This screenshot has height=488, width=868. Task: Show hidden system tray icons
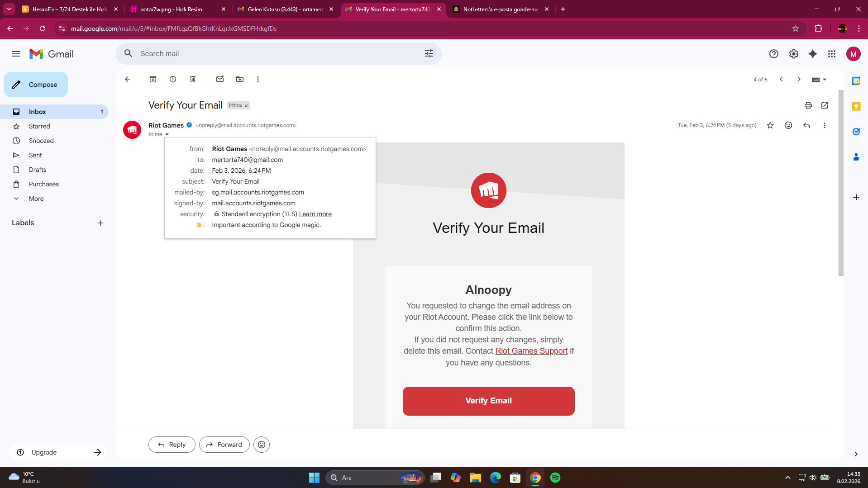tap(788, 478)
